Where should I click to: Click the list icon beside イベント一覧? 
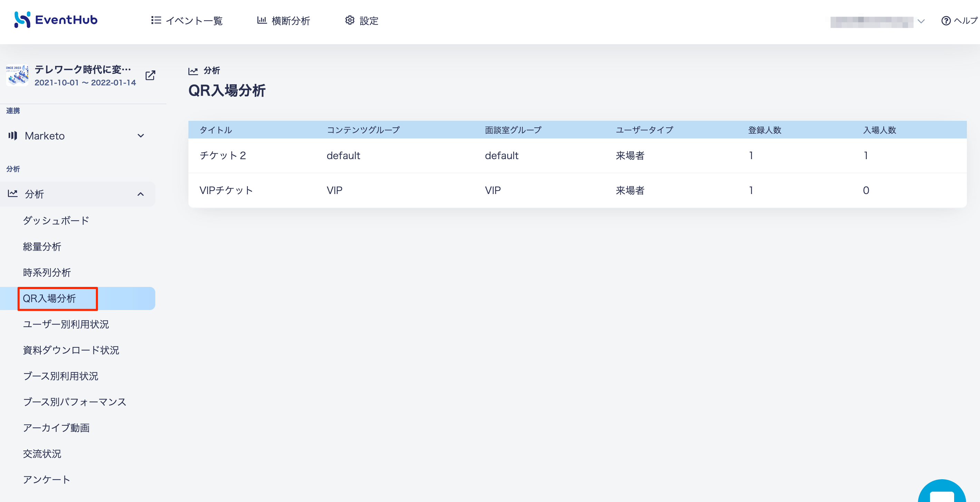(156, 20)
